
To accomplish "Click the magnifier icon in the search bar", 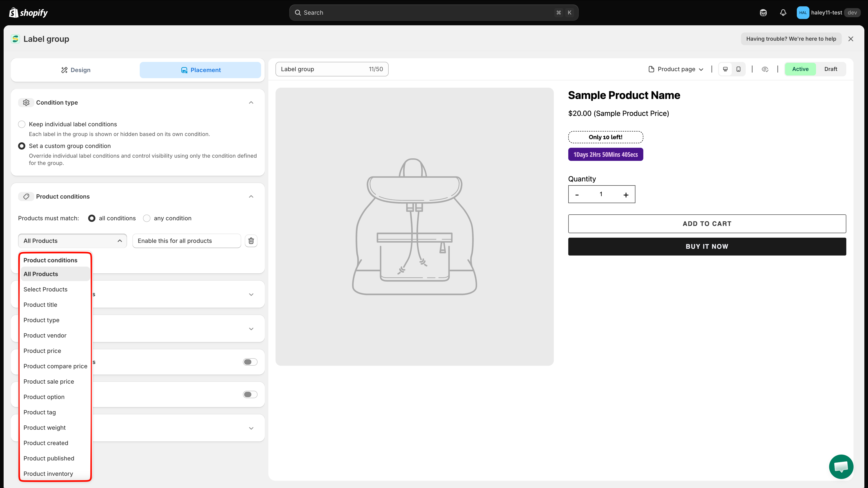I will (298, 12).
